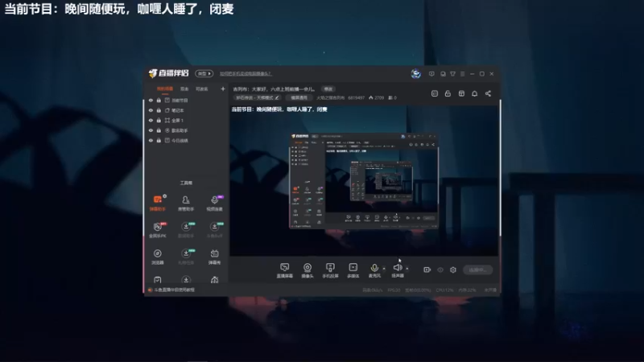Open the 全民乐PK tool
Screen dimensions: 644x362
click(157, 230)
